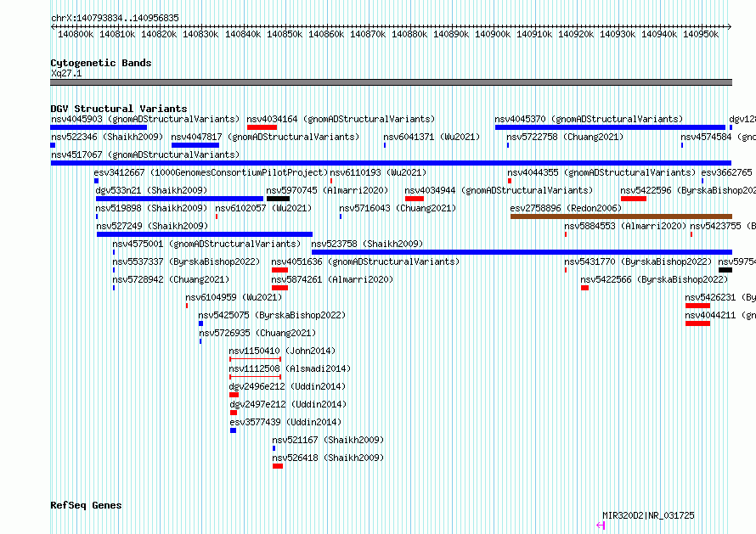The width and height of the screenshot is (756, 534).
Task: Click nsv6102057 (Wu2021) label
Action: point(263,208)
